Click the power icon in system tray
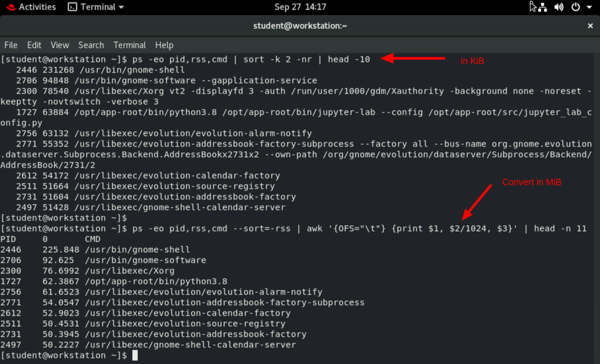Image resolution: width=600 pixels, height=364 pixels. pyautogui.click(x=575, y=7)
